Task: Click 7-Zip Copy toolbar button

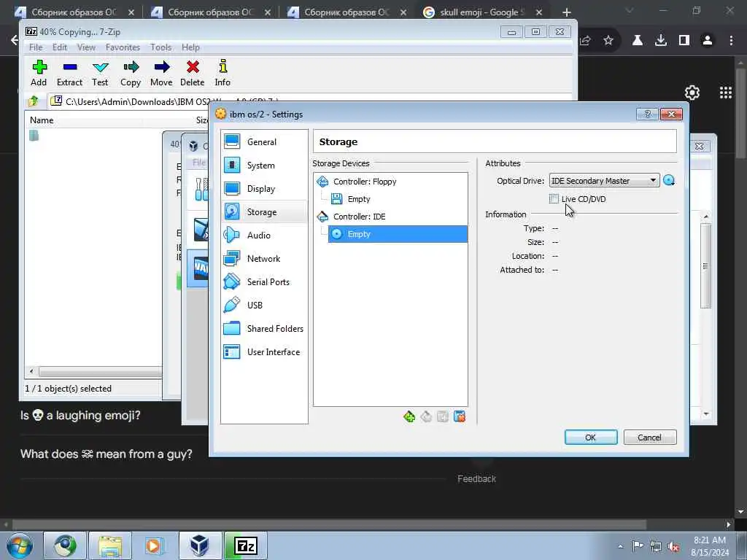Action: click(131, 74)
